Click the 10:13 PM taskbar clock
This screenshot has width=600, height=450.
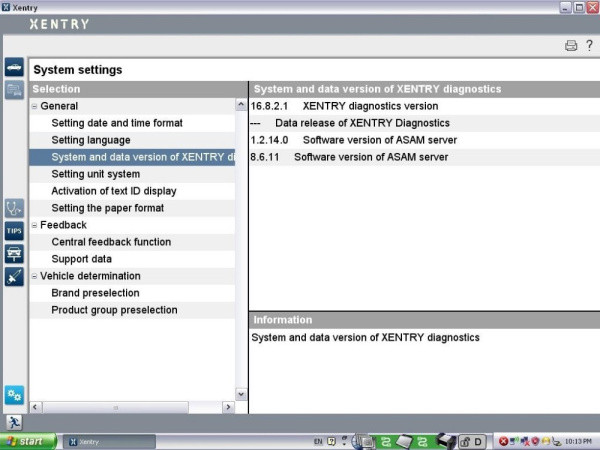(x=578, y=442)
